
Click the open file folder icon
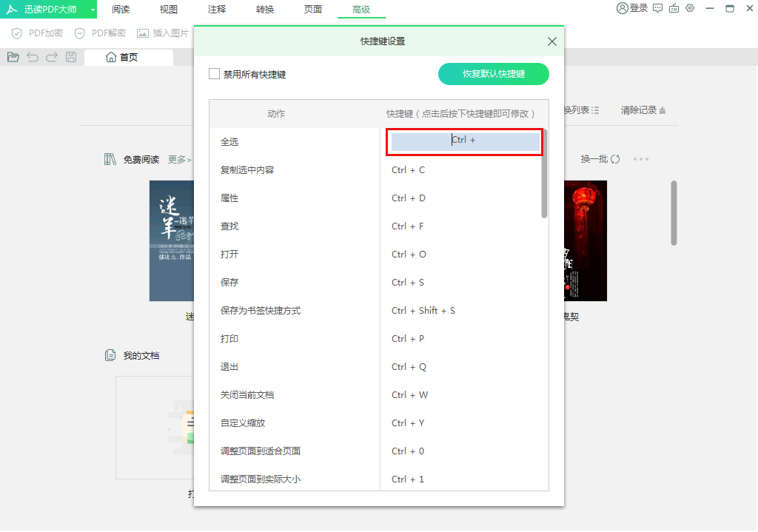tap(13, 56)
